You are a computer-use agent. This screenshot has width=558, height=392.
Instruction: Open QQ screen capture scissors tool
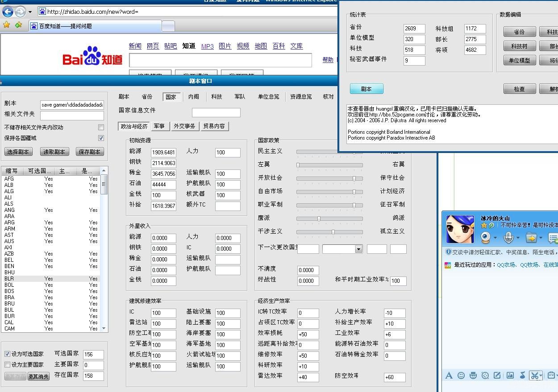pos(534,375)
